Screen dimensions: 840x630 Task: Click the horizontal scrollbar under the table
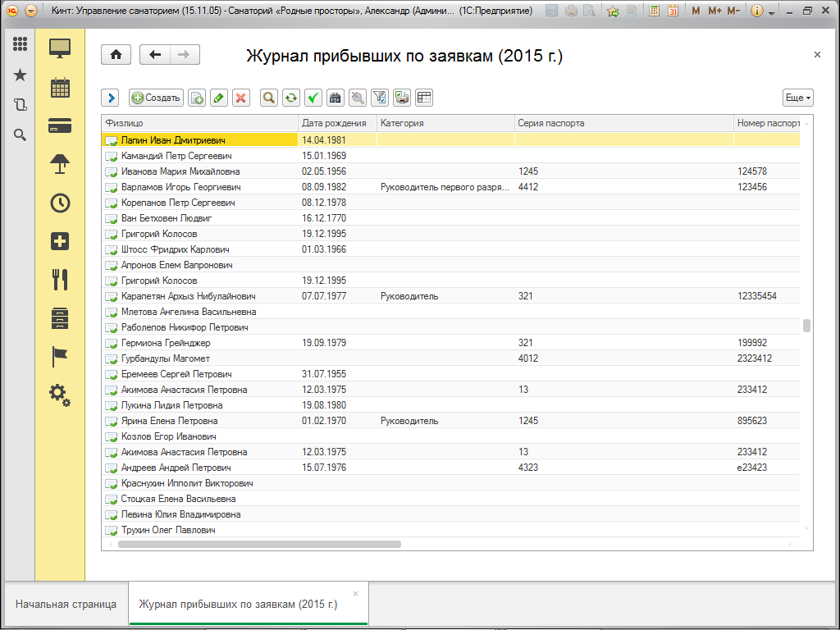coord(258,544)
